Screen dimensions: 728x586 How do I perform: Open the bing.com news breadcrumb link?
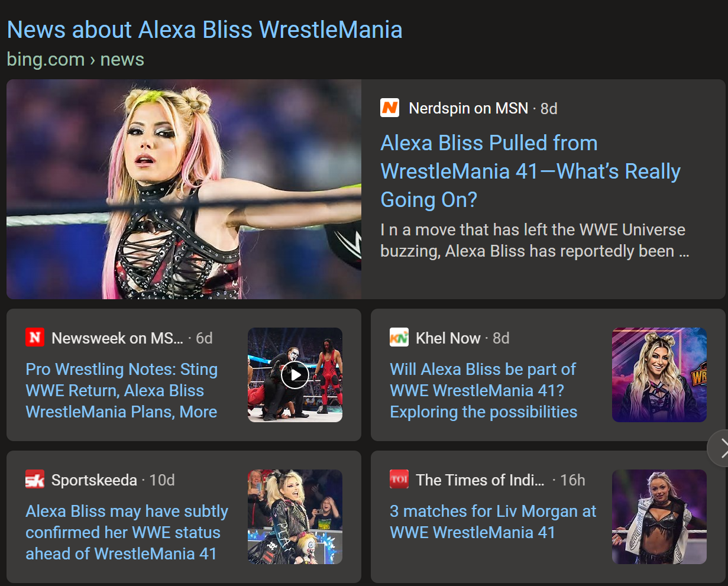75,60
